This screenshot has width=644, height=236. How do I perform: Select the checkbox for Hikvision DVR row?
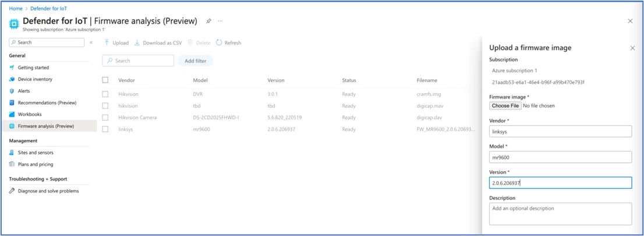point(105,94)
